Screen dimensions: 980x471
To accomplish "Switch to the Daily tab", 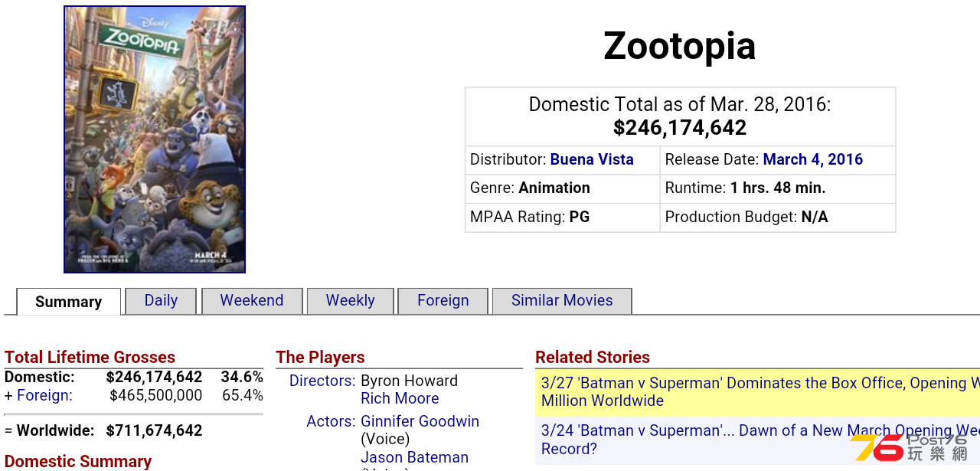I will pos(161,301).
